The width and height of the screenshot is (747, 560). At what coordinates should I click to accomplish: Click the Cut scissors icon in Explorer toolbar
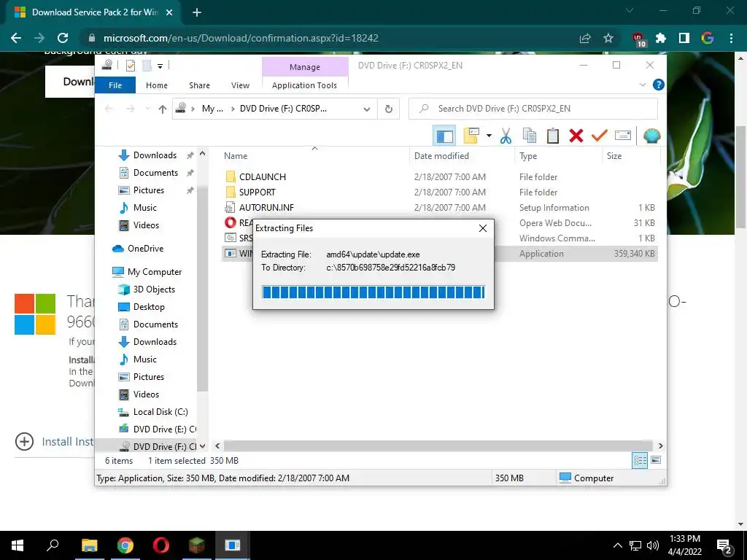click(506, 136)
